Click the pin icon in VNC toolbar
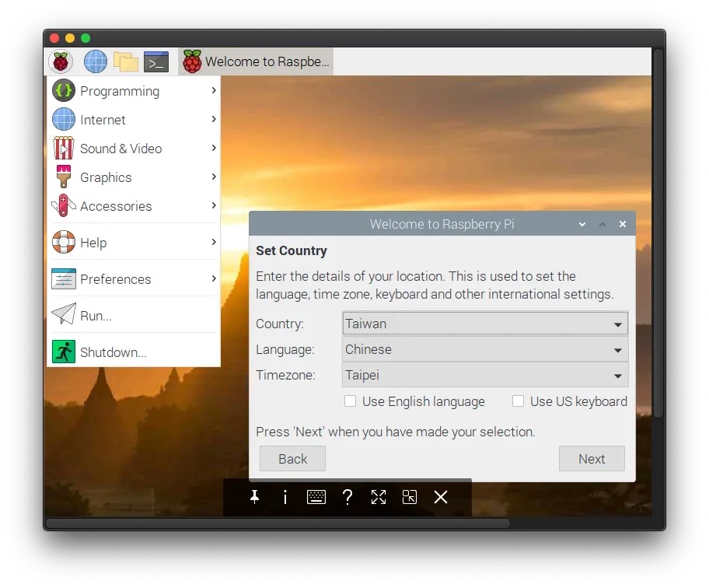Screen dimensions: 709x588 coord(254,497)
